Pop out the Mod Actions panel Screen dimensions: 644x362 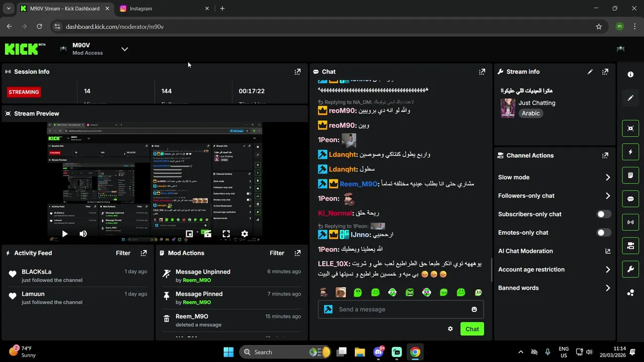click(297, 253)
